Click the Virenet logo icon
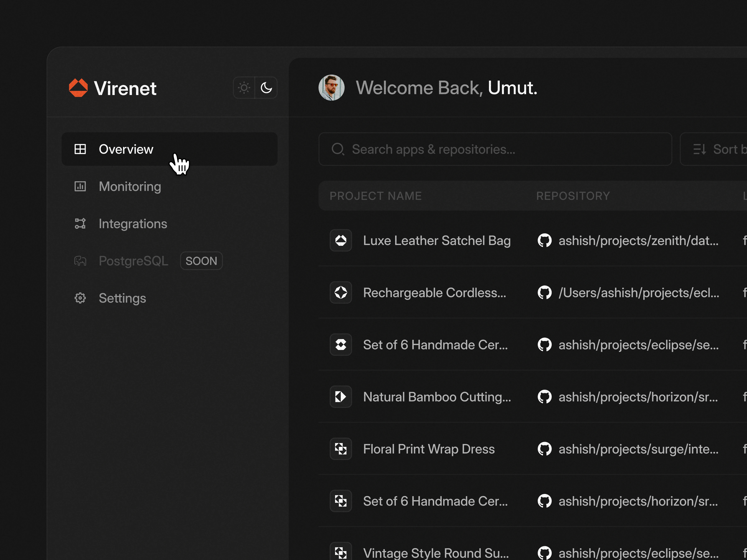The image size is (747, 560). [78, 88]
